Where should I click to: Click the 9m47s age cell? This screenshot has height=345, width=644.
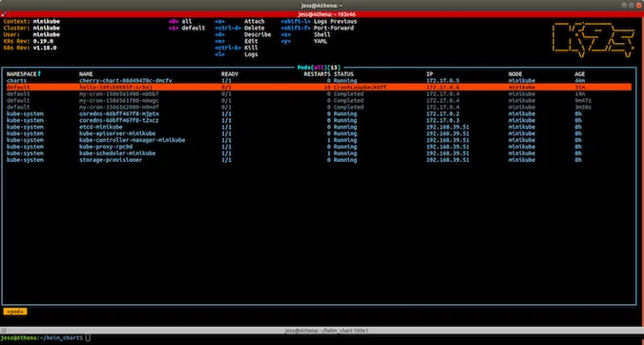[583, 100]
